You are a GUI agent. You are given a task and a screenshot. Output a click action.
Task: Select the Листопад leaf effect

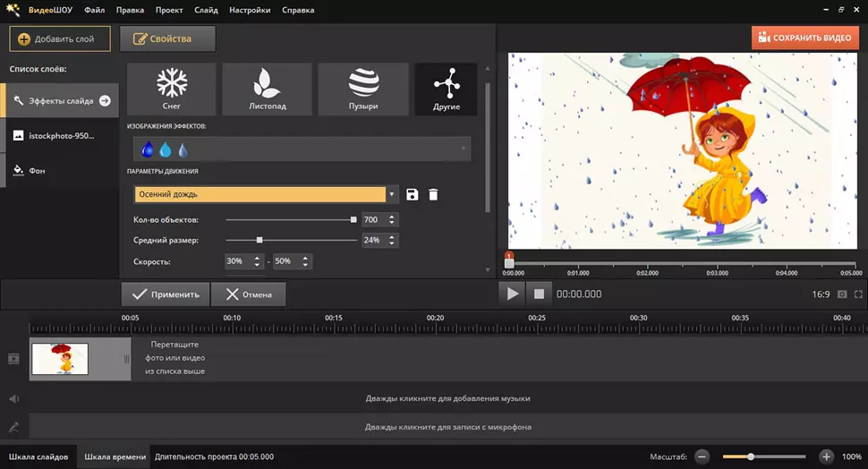tap(267, 90)
